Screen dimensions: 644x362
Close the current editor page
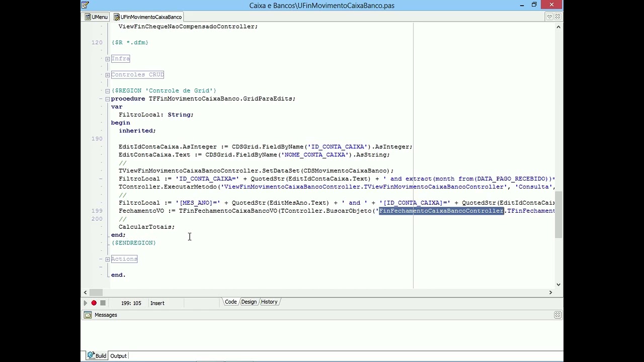tap(557, 17)
